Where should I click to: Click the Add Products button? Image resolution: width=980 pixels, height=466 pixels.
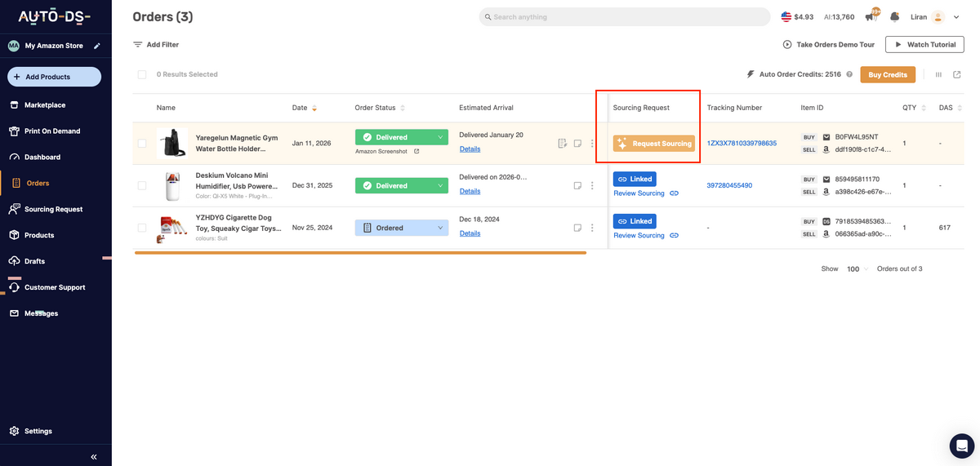55,77
